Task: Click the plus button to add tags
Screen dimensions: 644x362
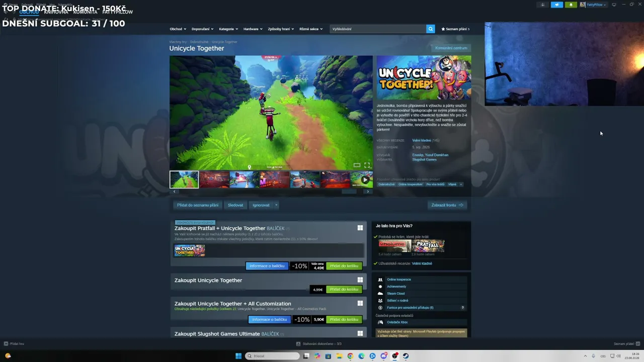Action: coord(460,185)
